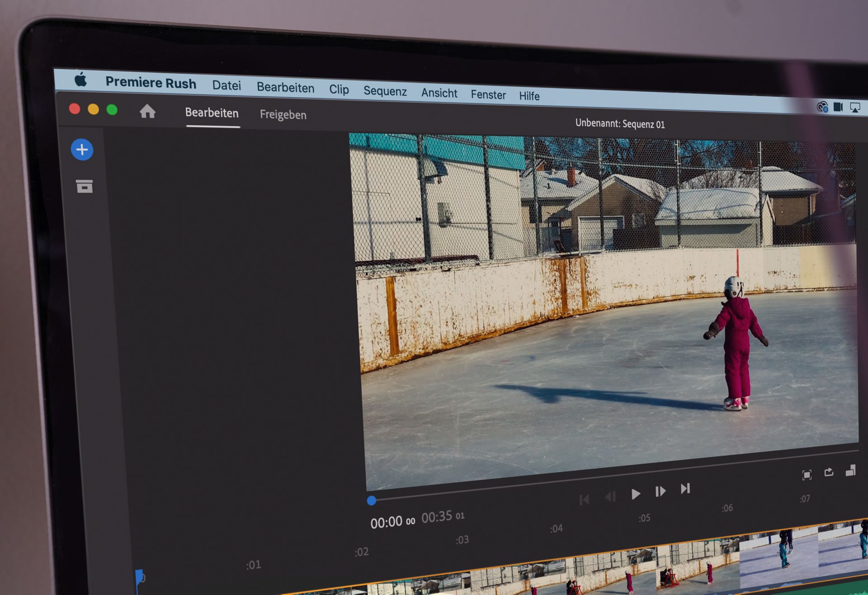Open the aspect ratio orientation icon
This screenshot has width=868, height=595.
[x=850, y=471]
